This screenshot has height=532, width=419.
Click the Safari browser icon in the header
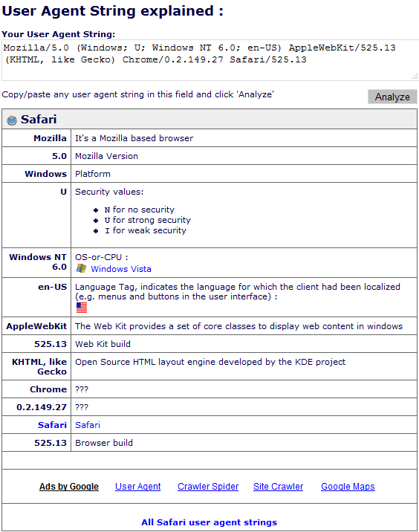click(x=12, y=120)
